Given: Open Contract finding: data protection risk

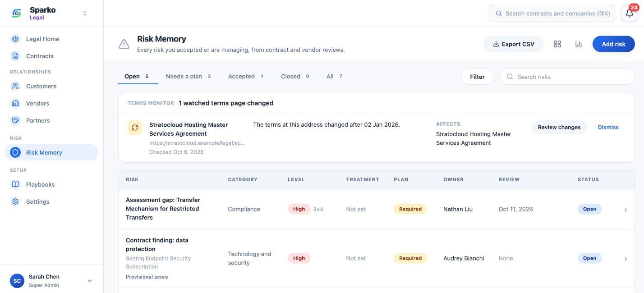Looking at the screenshot, I should coord(157,244).
